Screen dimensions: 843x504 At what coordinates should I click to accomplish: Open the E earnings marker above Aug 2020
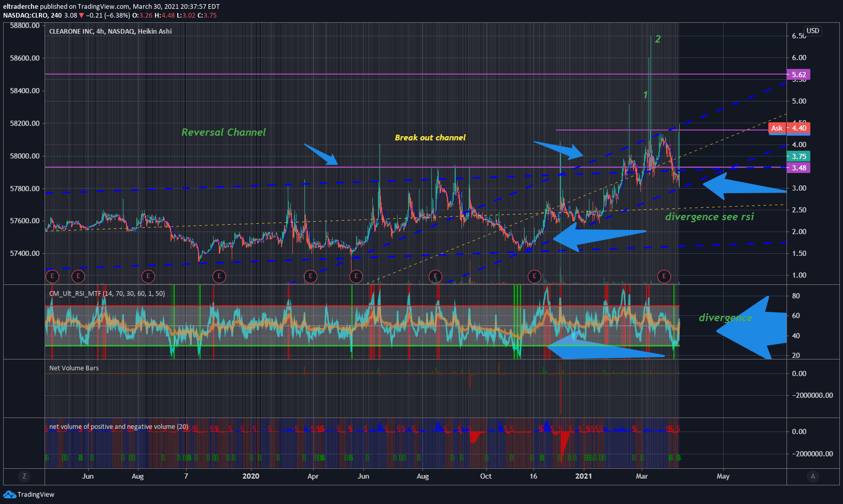435,276
